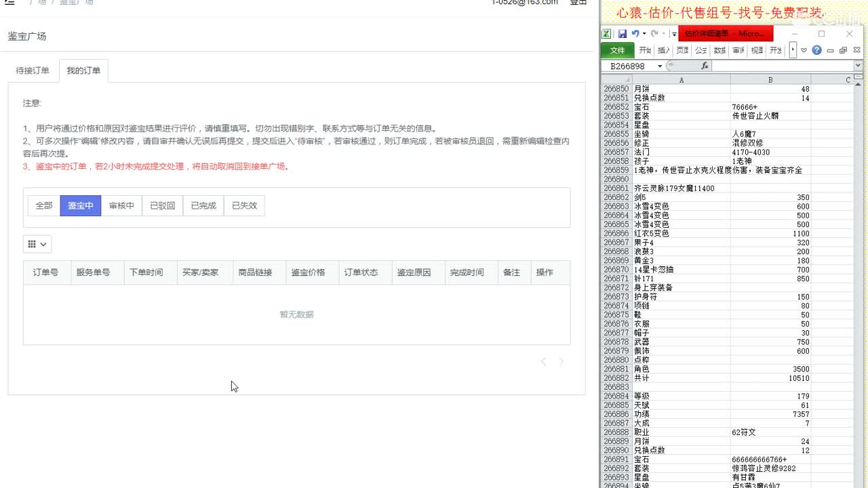Minimize the workbook window inside Excel
The height and width of the screenshot is (488, 868).
[830, 51]
